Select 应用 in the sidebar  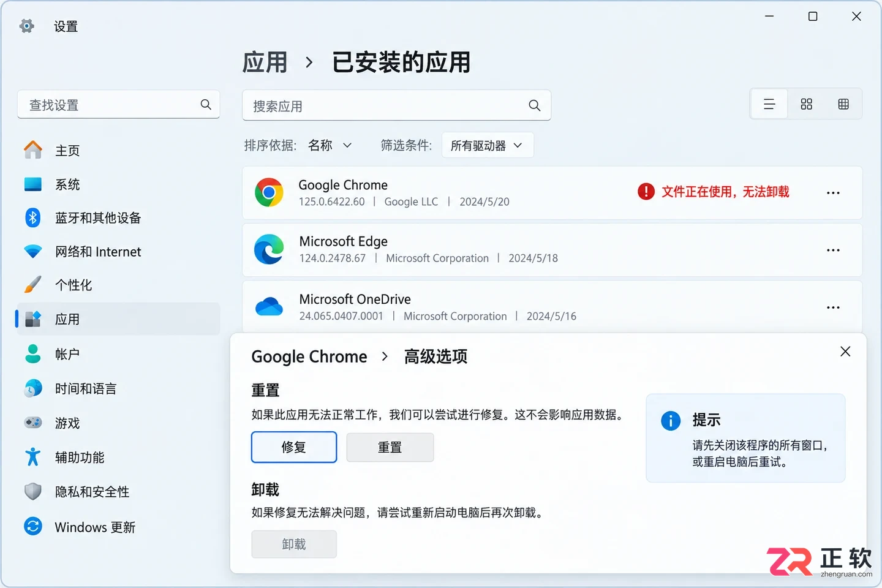(x=118, y=319)
